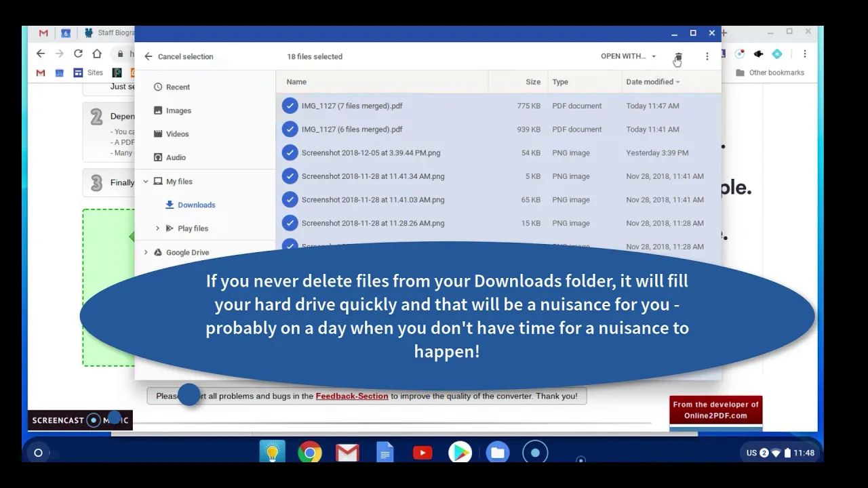Click Cancel selection text
This screenshot has width=868, height=488.
[185, 57]
